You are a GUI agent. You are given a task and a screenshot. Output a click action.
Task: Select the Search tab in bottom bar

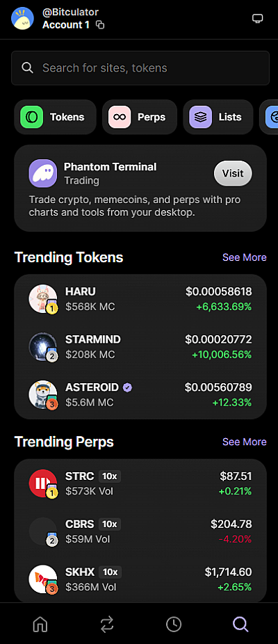pos(240,625)
